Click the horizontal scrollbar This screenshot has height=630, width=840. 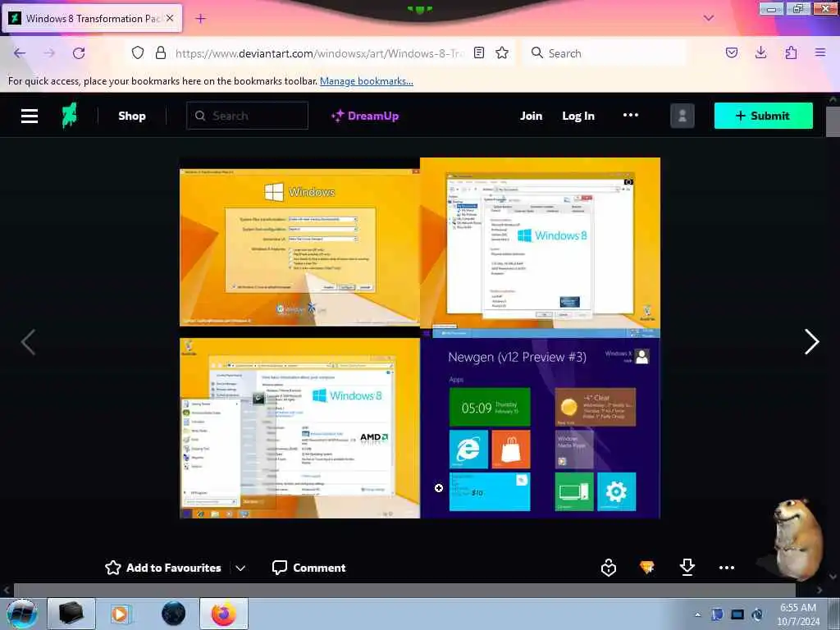[404, 590]
